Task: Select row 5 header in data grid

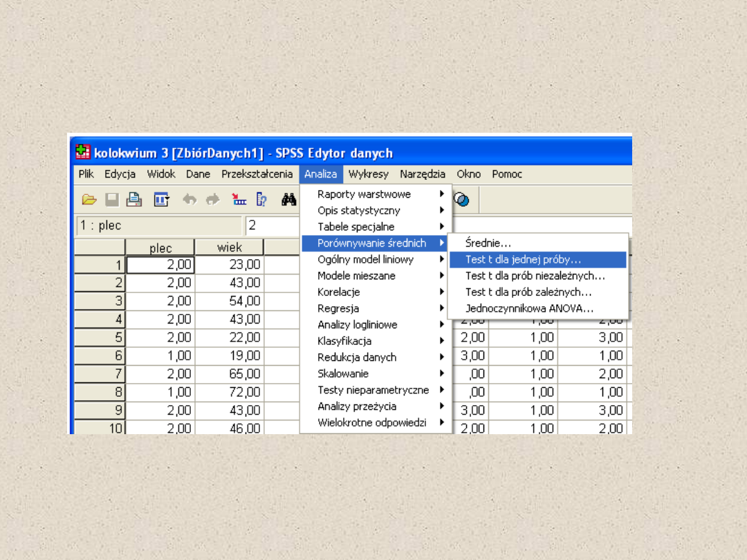Action: [100, 338]
